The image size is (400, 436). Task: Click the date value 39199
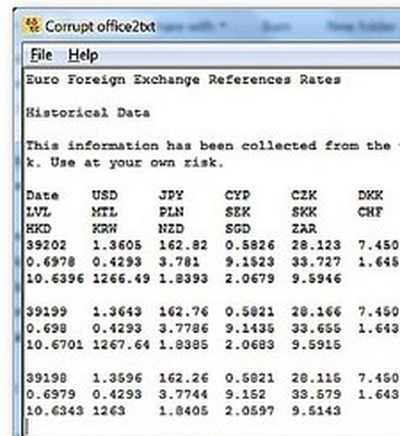pos(46,312)
